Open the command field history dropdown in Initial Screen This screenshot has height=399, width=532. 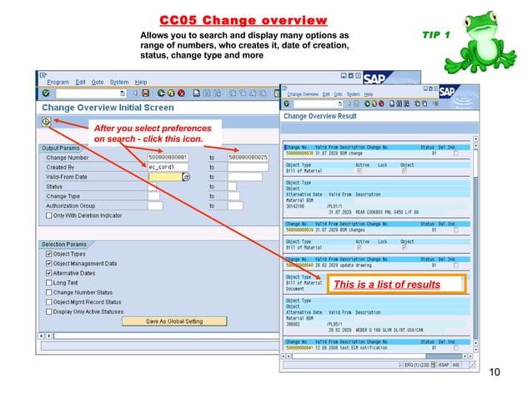pyautogui.click(x=123, y=93)
